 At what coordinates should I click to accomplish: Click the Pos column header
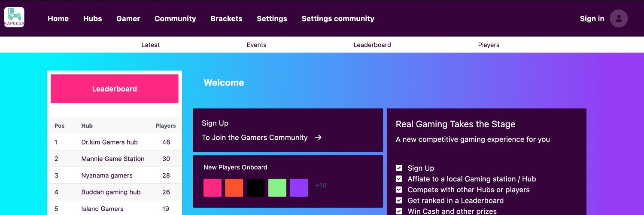pyautogui.click(x=59, y=126)
